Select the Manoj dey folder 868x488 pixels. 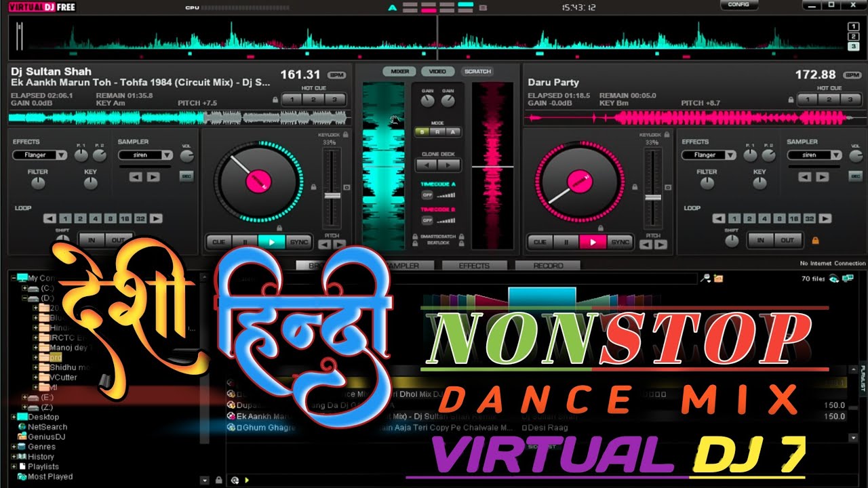[x=63, y=347]
